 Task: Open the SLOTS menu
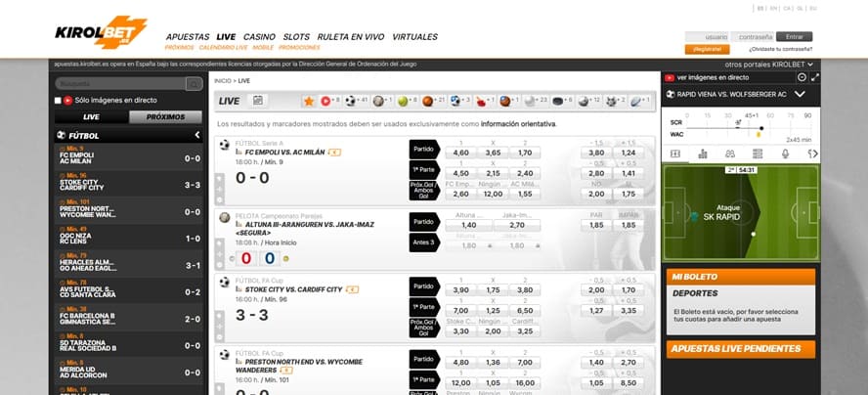point(296,37)
